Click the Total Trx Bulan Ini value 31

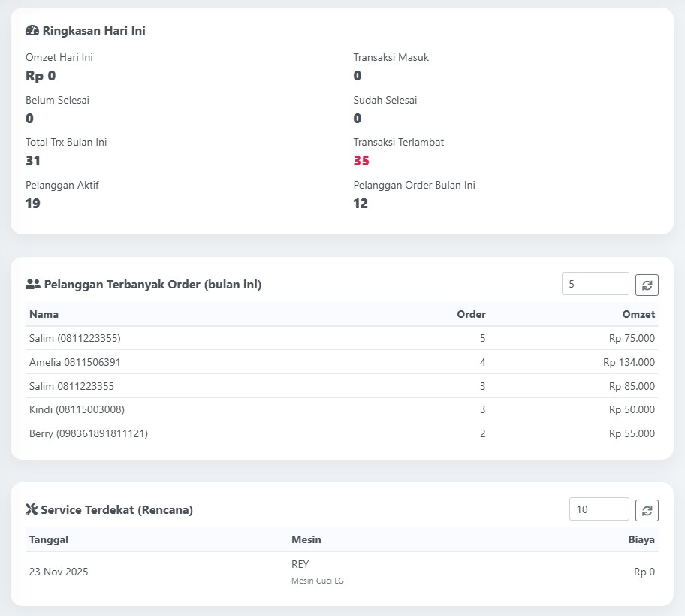point(33,161)
